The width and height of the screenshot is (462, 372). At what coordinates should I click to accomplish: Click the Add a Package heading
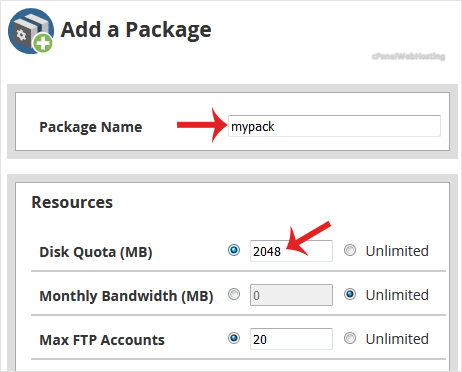pyautogui.click(x=136, y=30)
